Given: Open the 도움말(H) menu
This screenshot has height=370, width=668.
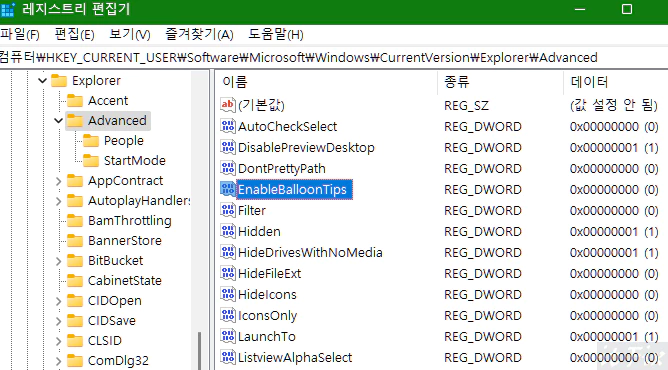Looking at the screenshot, I should [276, 34].
